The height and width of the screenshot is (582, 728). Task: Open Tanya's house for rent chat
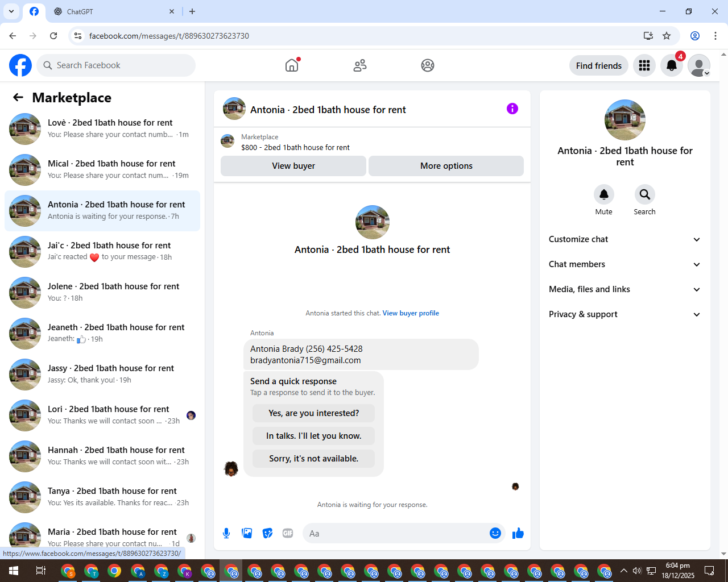(102, 497)
